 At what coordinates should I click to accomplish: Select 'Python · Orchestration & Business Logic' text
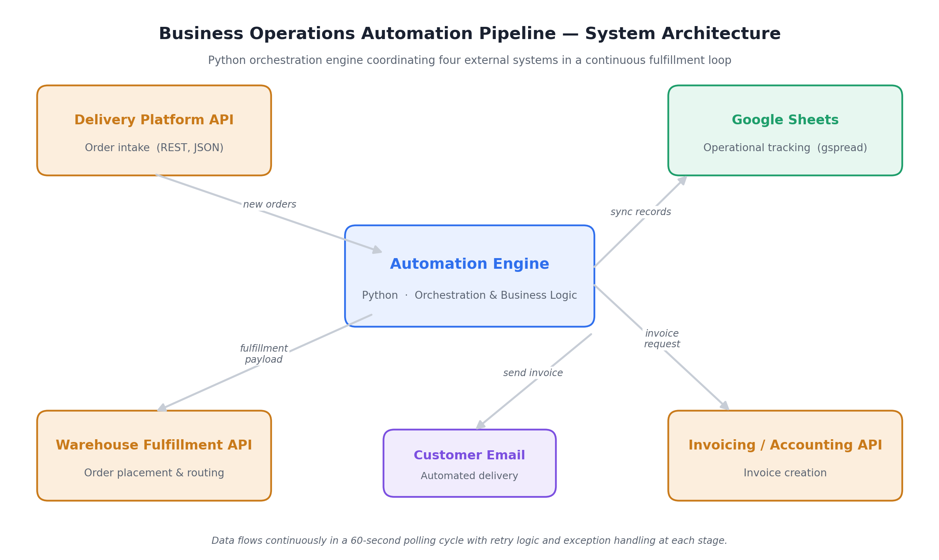(x=469, y=296)
